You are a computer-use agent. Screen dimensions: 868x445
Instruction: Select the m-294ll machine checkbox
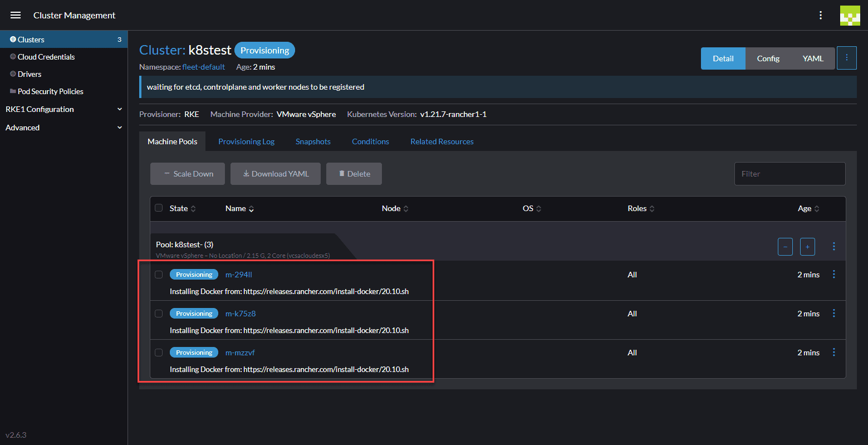tap(159, 275)
